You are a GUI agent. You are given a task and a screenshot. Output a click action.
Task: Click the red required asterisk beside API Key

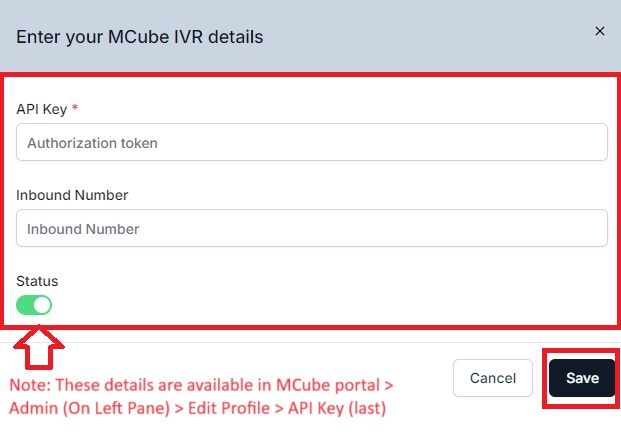pos(75,107)
